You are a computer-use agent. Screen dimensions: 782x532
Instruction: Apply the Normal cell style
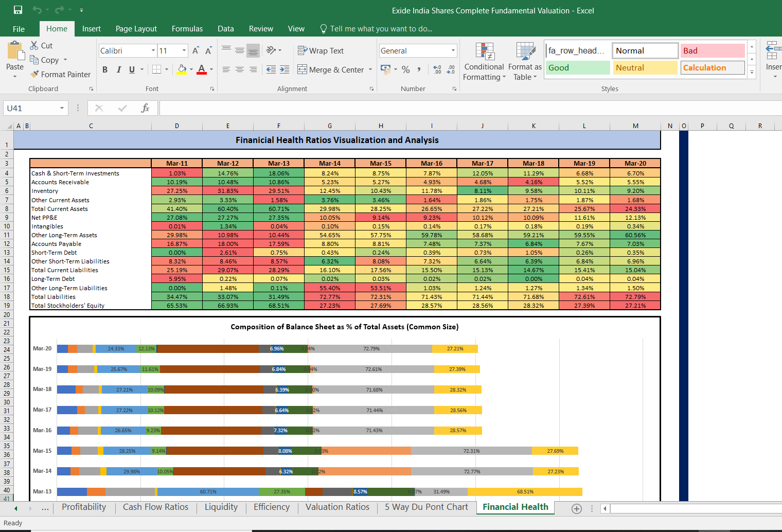645,50
